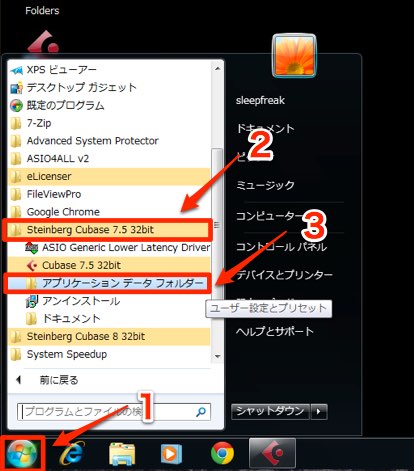Screen dimensions: 414x471
Task: Open the shutdown options arrow
Action: pyautogui.click(x=318, y=411)
